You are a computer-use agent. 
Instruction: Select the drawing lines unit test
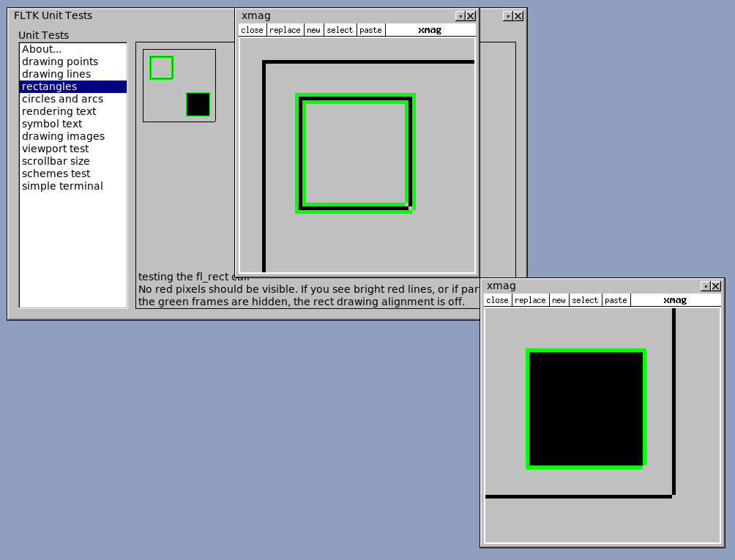pyautogui.click(x=57, y=74)
